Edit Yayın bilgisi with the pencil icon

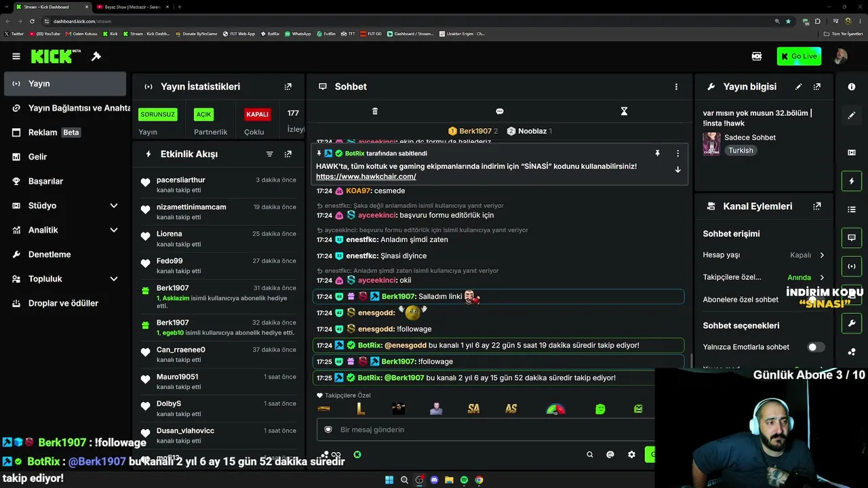(x=799, y=87)
